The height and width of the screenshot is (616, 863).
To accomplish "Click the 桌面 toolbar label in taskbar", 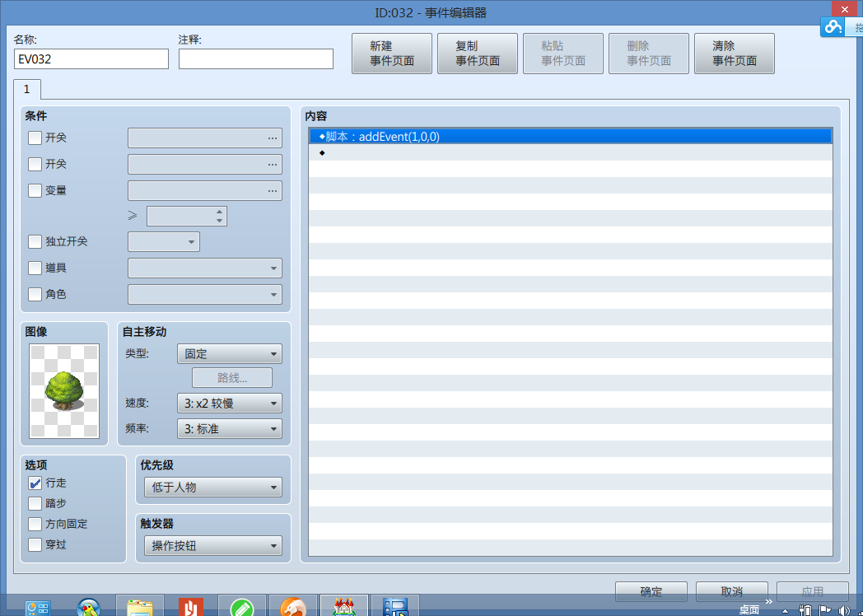I will click(749, 610).
